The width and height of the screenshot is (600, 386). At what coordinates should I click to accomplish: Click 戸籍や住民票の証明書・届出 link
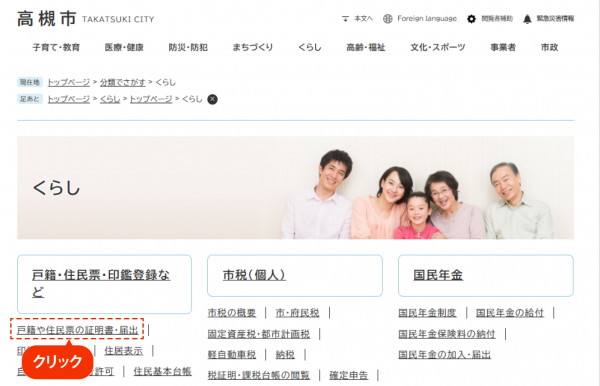(x=77, y=330)
